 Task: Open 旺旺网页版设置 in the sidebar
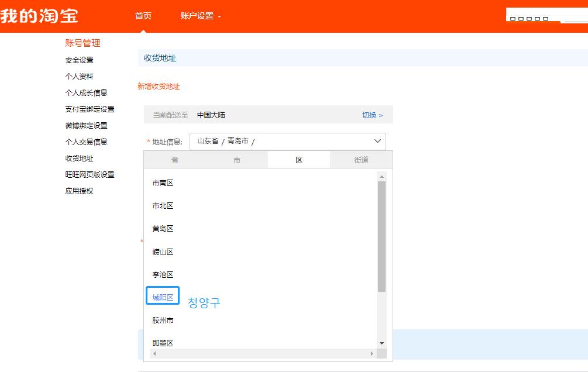[90, 175]
